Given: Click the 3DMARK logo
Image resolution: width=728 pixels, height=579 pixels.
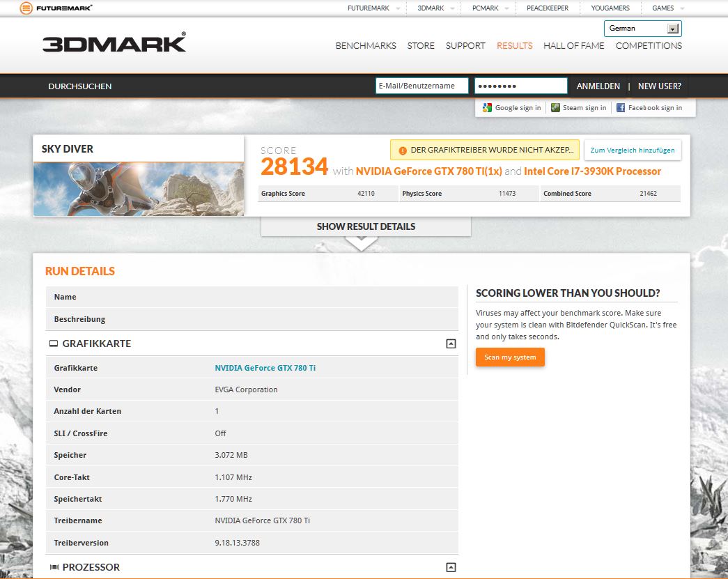Looking at the screenshot, I should point(114,43).
